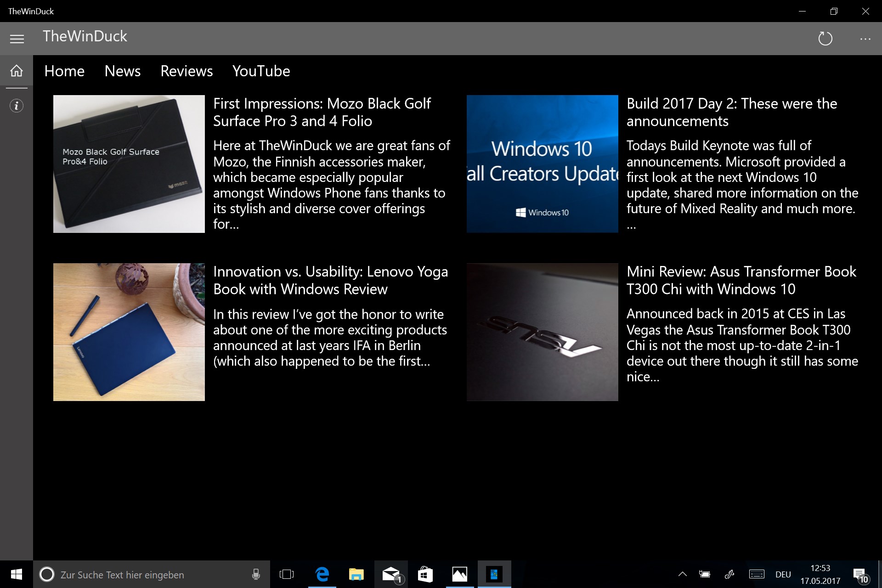Image resolution: width=882 pixels, height=588 pixels.
Task: Open Build 2017 Day 2 article title
Action: [x=731, y=112]
